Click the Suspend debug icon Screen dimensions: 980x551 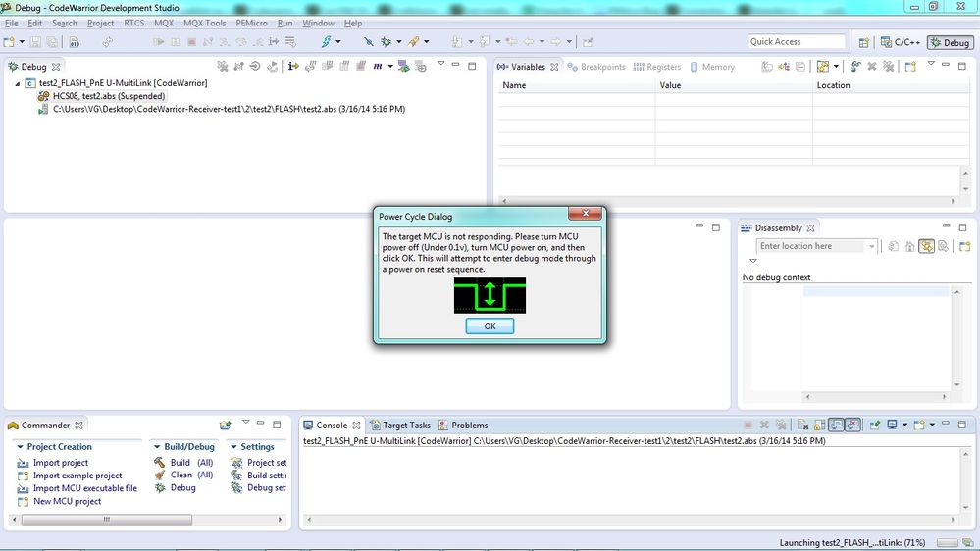tap(175, 42)
